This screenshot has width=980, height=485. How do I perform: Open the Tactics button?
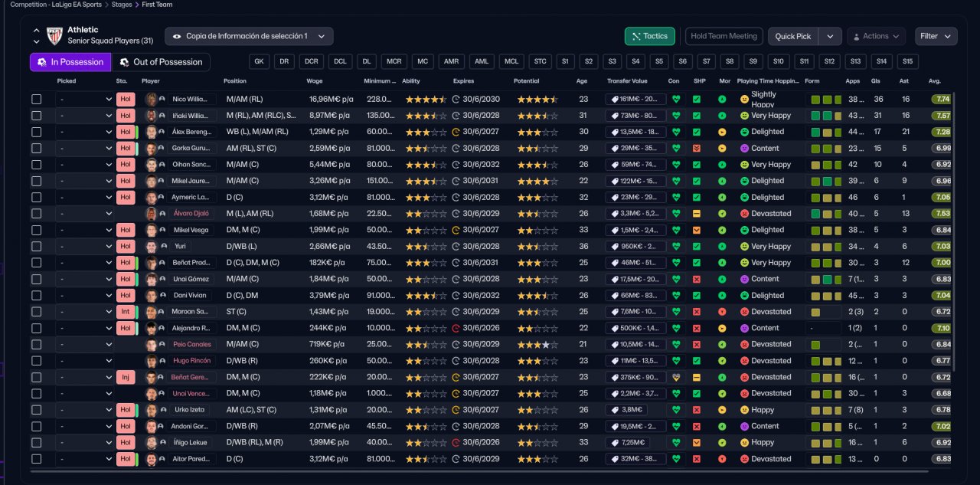(x=648, y=36)
